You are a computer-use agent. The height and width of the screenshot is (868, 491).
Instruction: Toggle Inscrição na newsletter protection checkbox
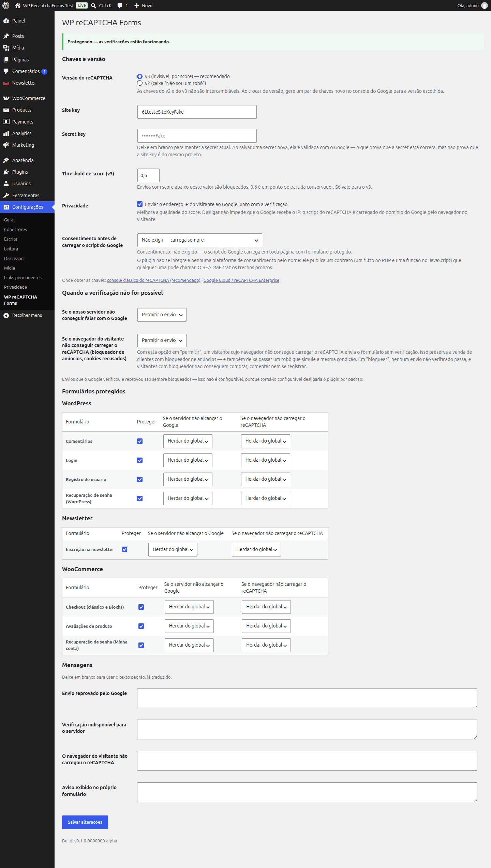[124, 549]
